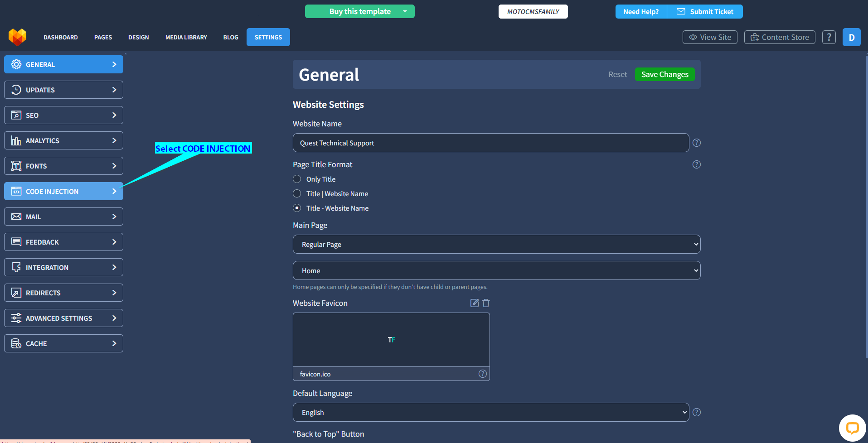Viewport: 868px width, 443px height.
Task: Click the Buy this template button
Action: pyautogui.click(x=360, y=11)
